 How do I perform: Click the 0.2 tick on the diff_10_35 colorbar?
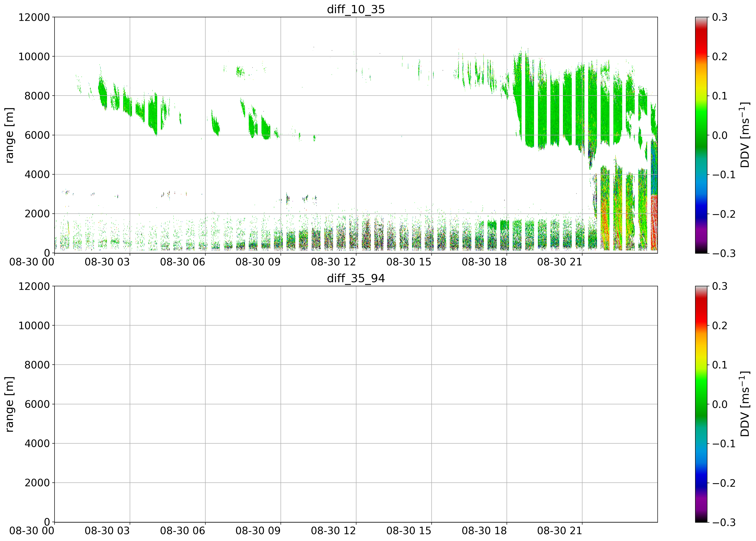720,57
